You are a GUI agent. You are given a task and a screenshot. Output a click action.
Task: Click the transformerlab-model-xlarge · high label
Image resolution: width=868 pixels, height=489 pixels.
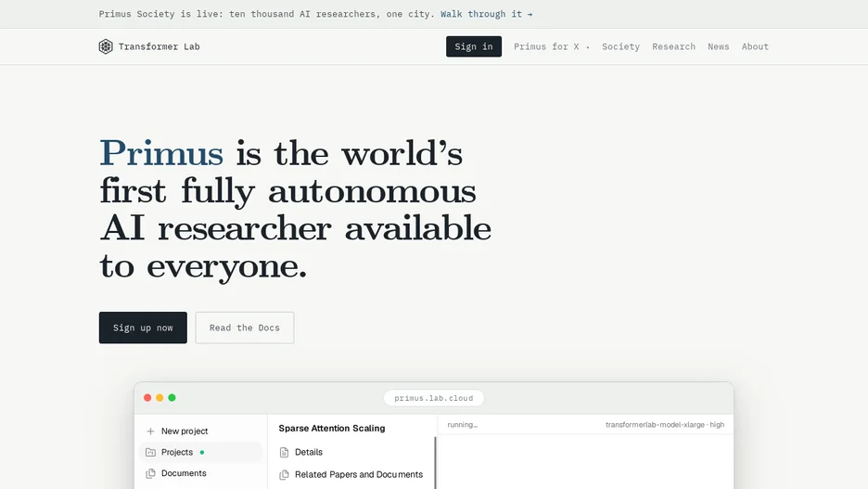[665, 425]
